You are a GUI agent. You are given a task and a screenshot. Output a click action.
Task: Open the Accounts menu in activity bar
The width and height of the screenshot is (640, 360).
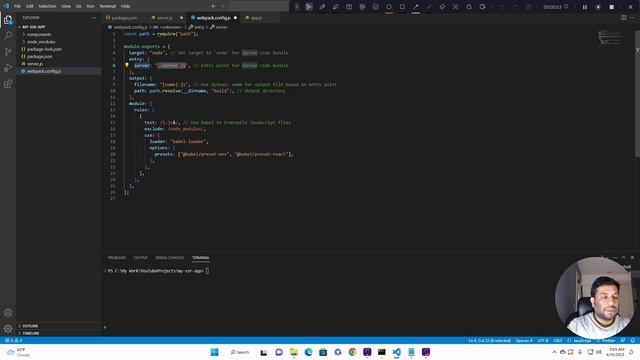pos(8,313)
